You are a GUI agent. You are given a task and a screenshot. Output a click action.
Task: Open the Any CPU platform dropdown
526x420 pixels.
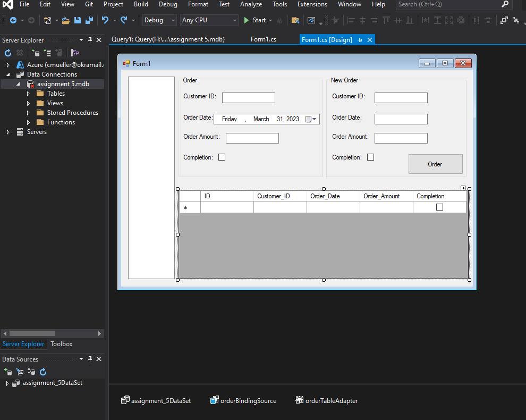coord(209,20)
